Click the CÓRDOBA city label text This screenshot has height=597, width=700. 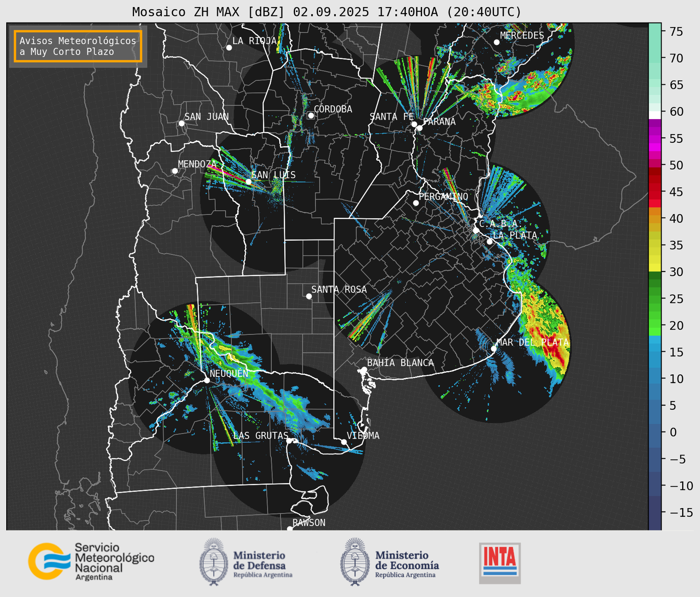tap(333, 109)
